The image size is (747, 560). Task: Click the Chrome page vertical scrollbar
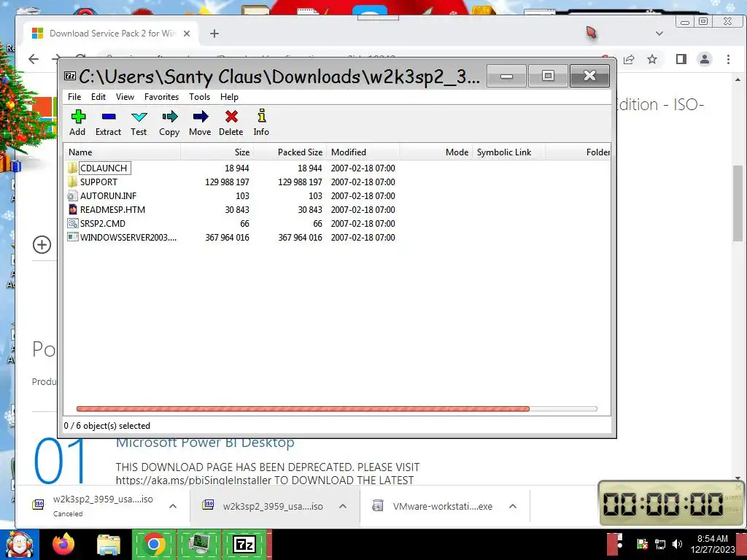pyautogui.click(x=738, y=203)
